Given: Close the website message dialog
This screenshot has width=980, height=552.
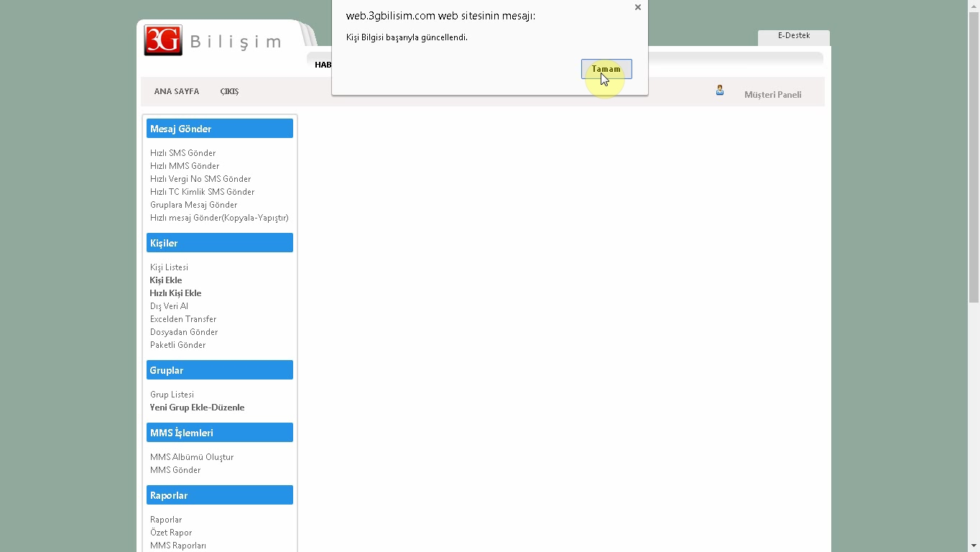Looking at the screenshot, I should click(x=637, y=8).
